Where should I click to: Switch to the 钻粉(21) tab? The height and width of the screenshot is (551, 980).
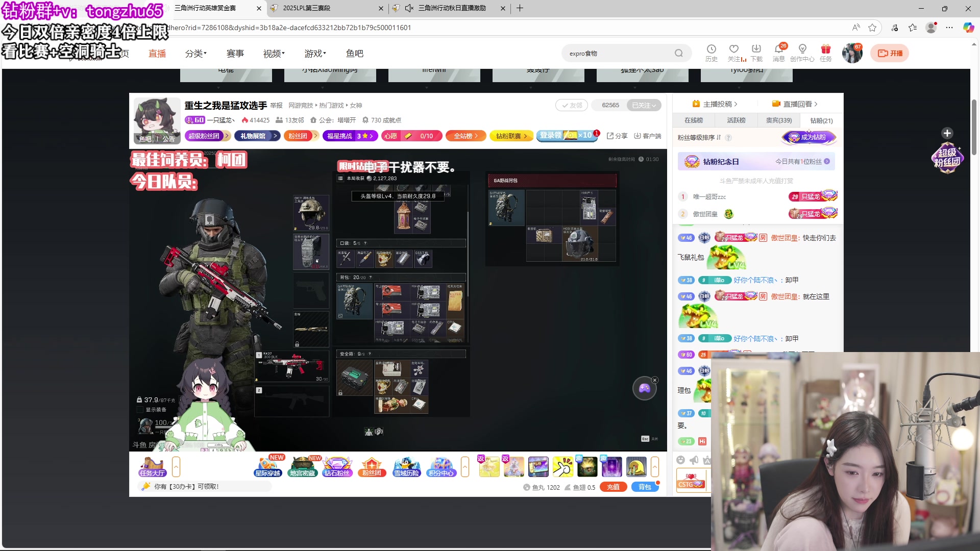click(821, 120)
